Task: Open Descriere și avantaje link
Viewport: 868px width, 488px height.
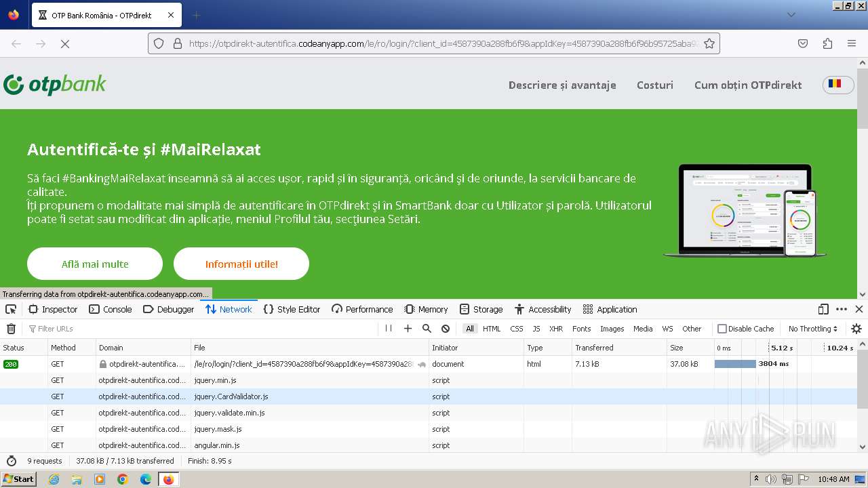Action: pyautogui.click(x=562, y=85)
